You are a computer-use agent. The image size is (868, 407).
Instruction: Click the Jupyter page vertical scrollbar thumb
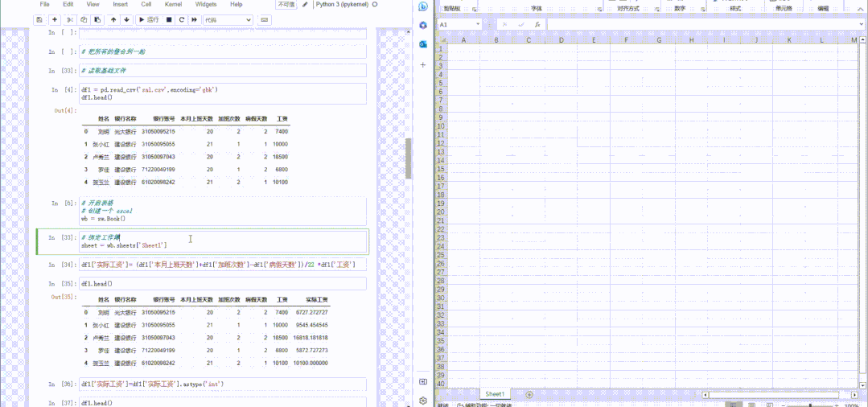point(409,158)
